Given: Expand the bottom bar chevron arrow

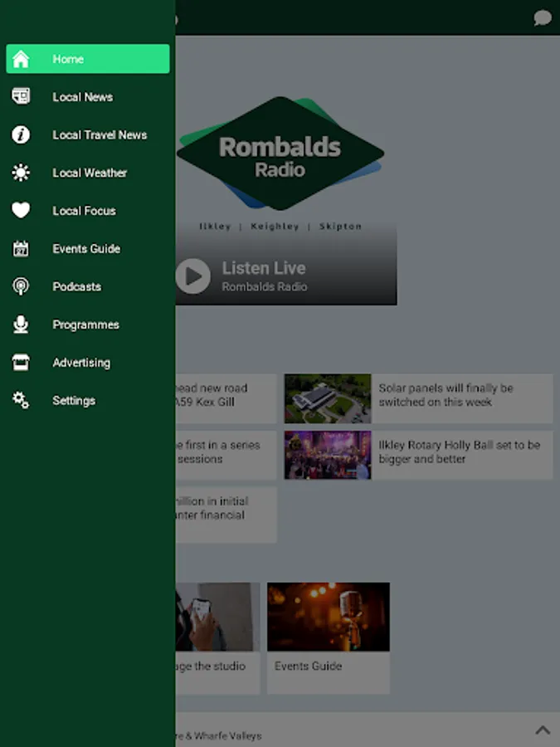Looking at the screenshot, I should coord(543,730).
